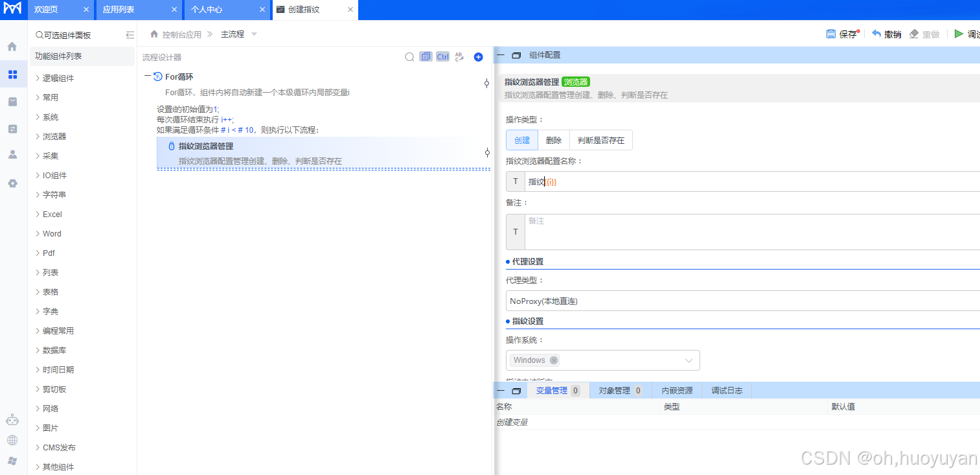Image resolution: width=980 pixels, height=475 pixels.
Task: Click the For循环 loop icon
Action: (158, 76)
